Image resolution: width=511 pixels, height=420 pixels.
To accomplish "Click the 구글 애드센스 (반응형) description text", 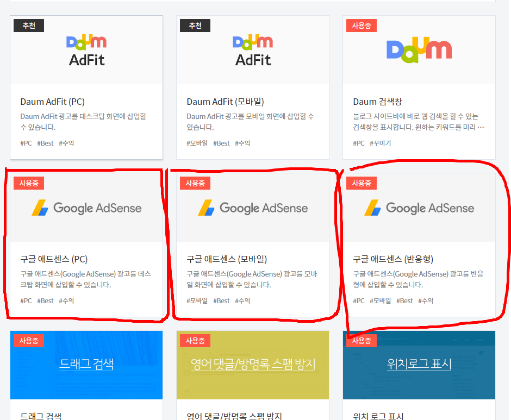I will tap(418, 279).
